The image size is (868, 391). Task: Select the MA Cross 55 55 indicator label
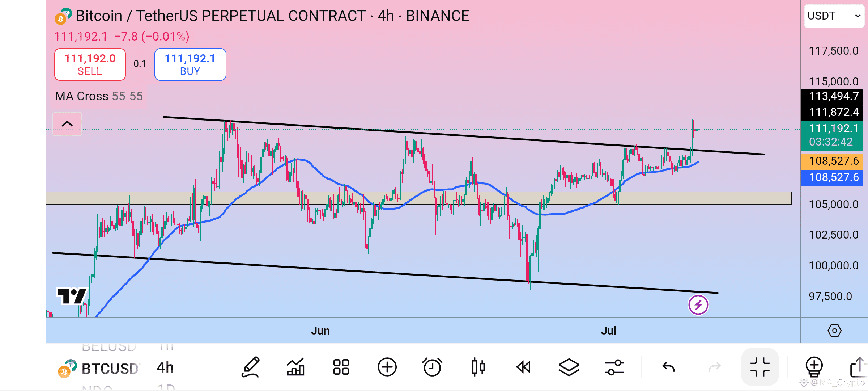99,96
